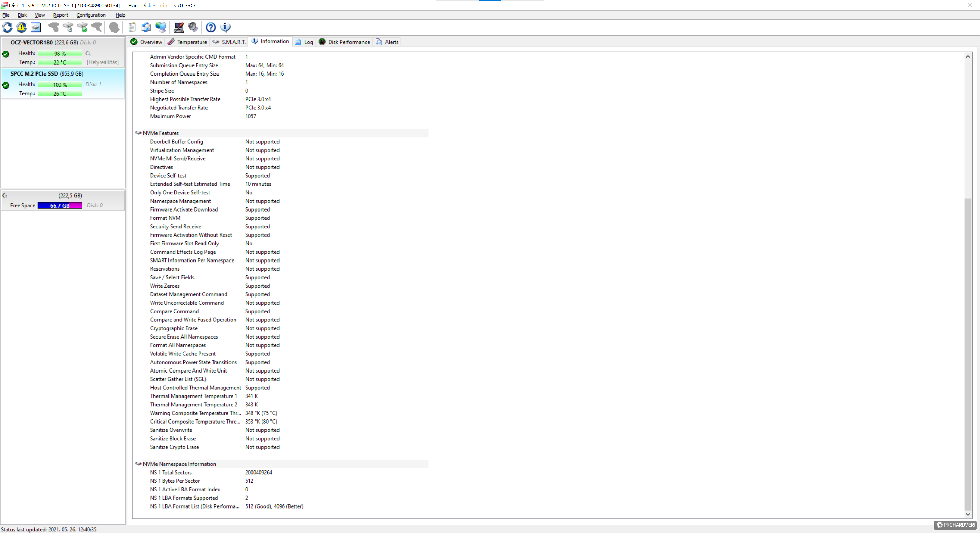Click the 66,7 GB free space bar
Viewport: 980px width, 533px height.
[x=60, y=206]
